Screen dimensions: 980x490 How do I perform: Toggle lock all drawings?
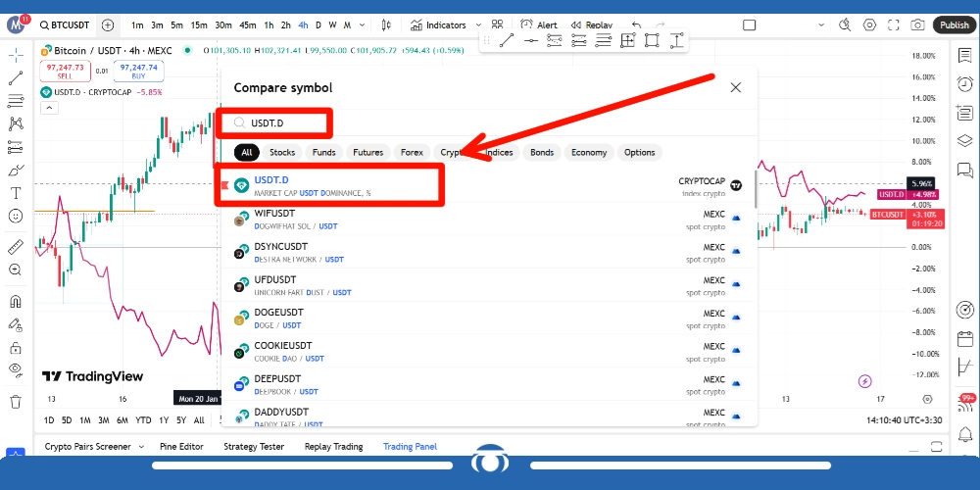pos(15,348)
